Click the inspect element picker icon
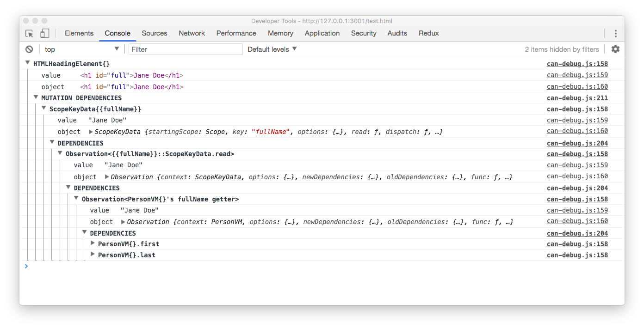 click(x=29, y=33)
